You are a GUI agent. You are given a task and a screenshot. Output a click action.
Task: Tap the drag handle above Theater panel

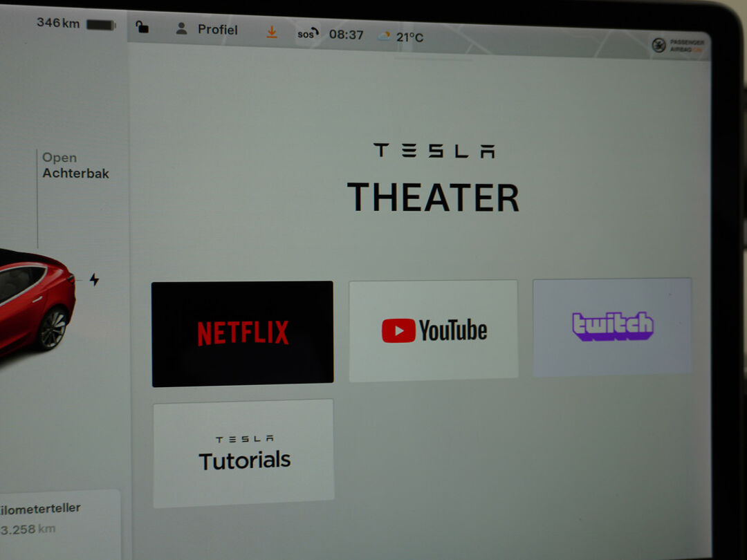(x=434, y=59)
